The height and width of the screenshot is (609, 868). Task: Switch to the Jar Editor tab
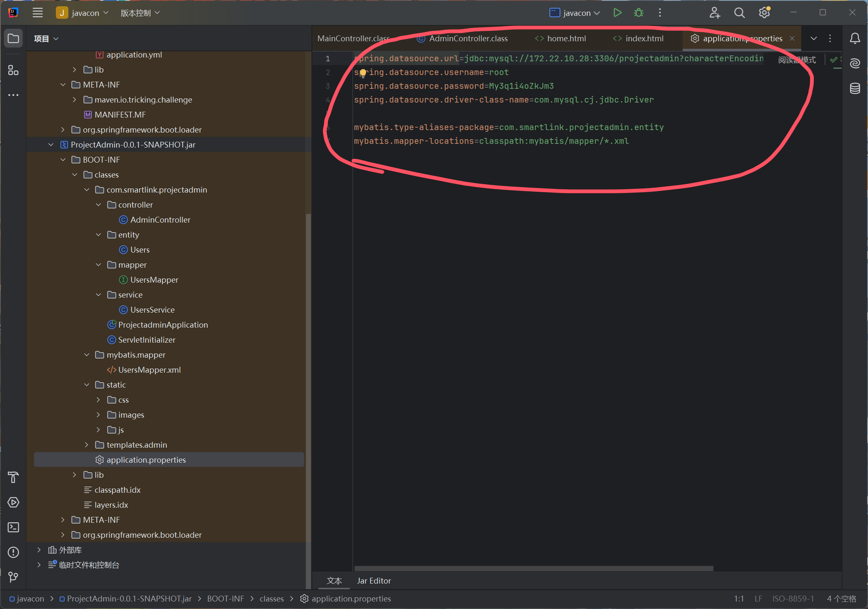pos(374,581)
